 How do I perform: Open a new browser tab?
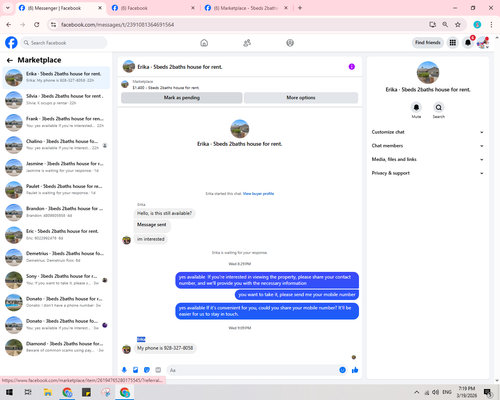coord(300,8)
